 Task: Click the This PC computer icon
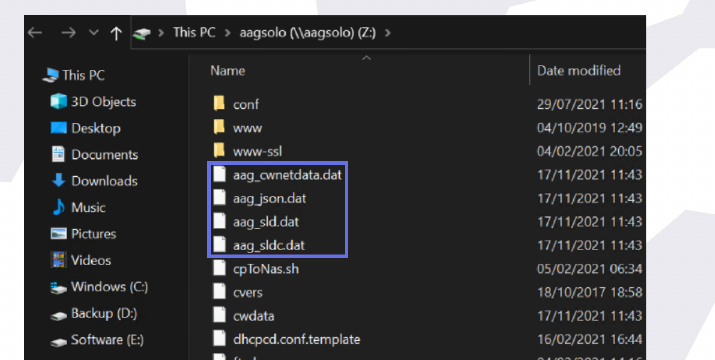[51, 75]
